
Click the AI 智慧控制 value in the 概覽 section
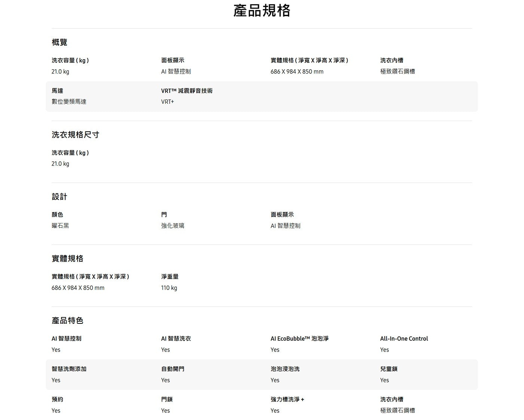[176, 71]
